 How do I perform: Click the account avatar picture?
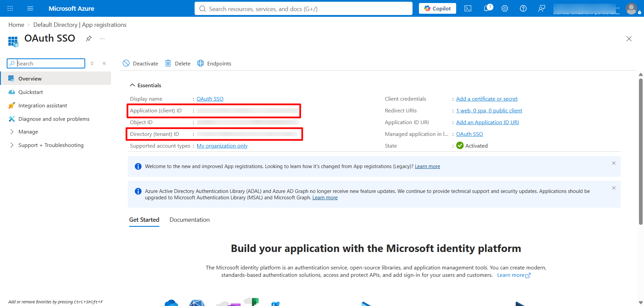632,8
